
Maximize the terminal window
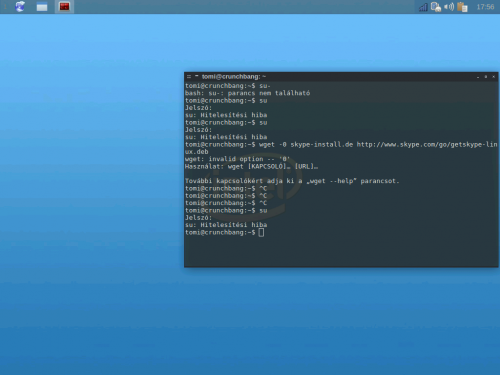[x=486, y=77]
